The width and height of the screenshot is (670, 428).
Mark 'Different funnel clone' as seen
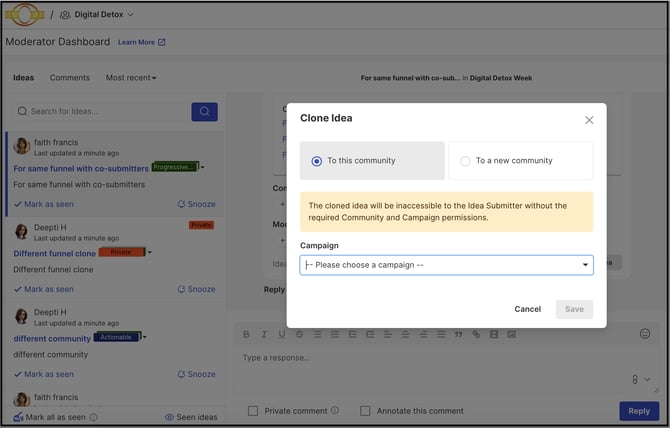44,289
